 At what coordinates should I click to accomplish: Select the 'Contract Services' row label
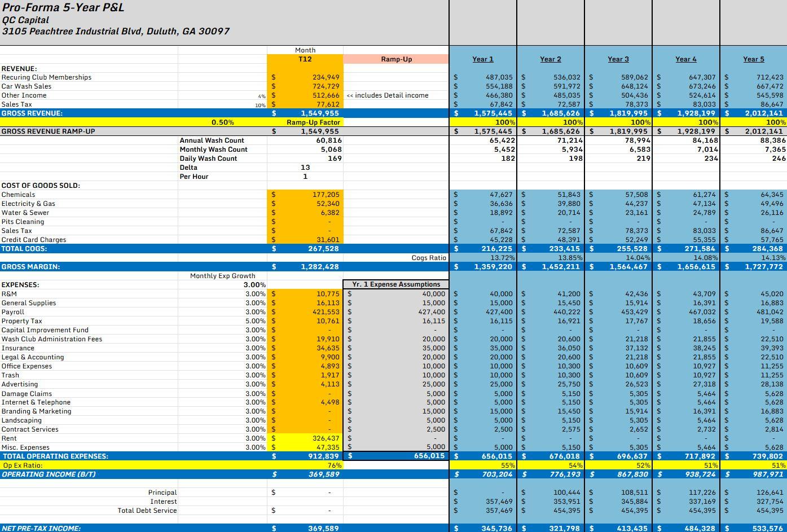(30, 429)
